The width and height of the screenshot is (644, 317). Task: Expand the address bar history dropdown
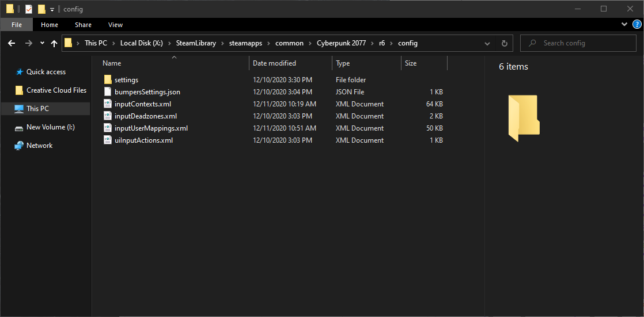coord(487,43)
